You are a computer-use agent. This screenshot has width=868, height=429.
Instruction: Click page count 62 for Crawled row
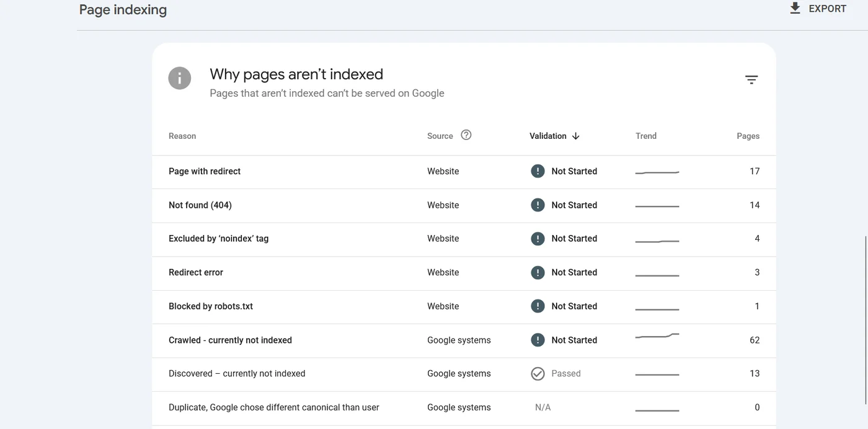755,340
